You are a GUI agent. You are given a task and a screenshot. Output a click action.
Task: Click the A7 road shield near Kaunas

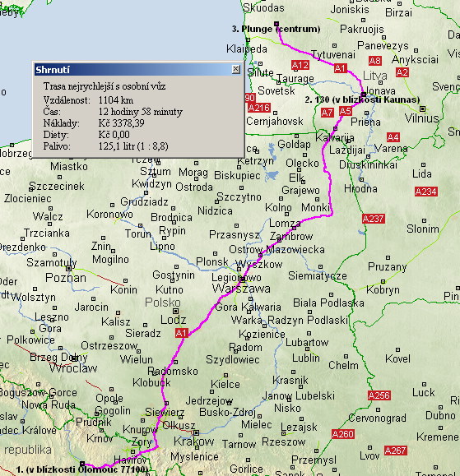pyautogui.click(x=328, y=113)
